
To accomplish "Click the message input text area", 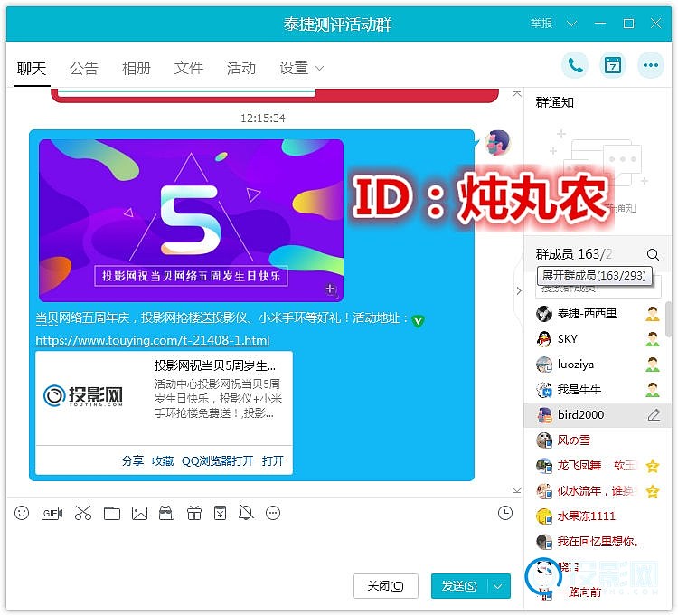I will (264, 547).
